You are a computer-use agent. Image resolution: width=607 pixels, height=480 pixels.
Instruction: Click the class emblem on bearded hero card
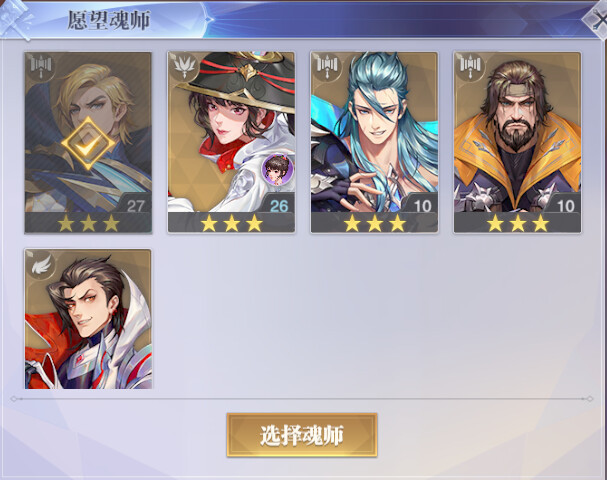coord(471,68)
